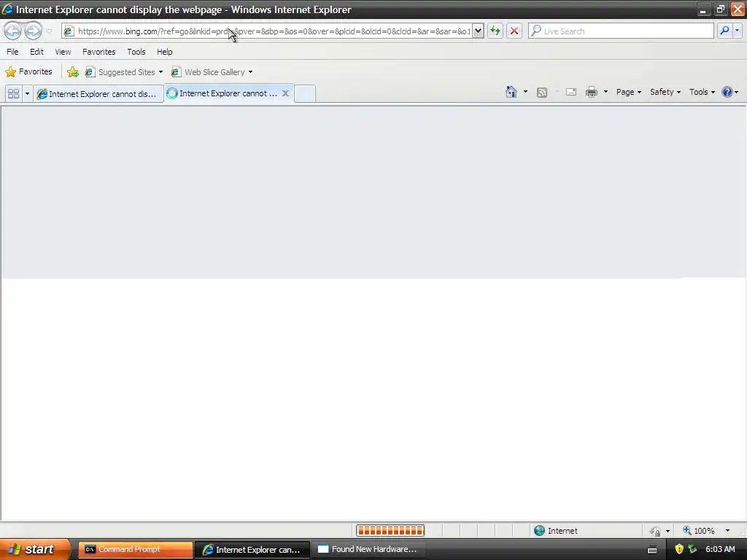Stop page loading with red X icon

[514, 31]
